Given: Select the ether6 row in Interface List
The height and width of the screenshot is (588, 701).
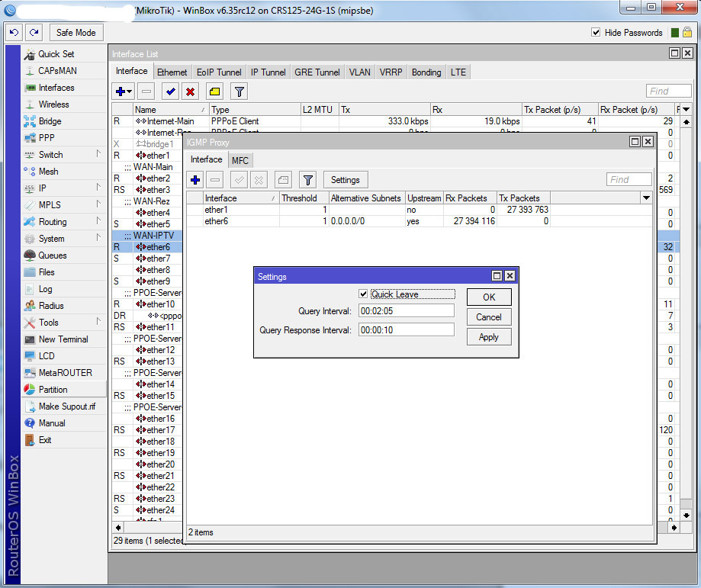Looking at the screenshot, I should (158, 247).
